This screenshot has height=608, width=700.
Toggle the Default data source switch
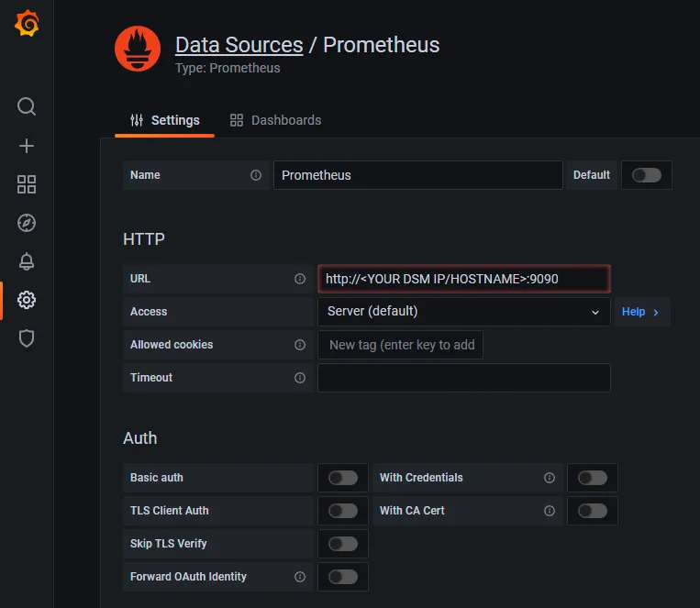click(x=647, y=175)
